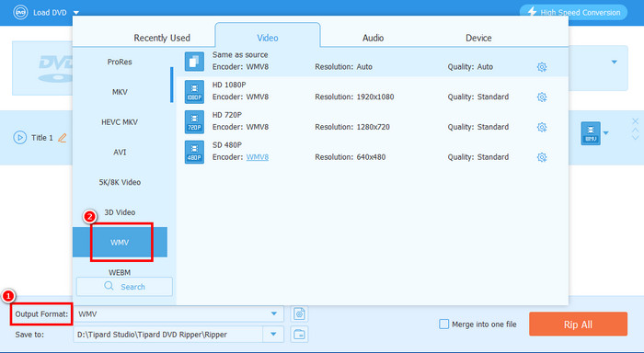Select 5K/8K Video format category
This screenshot has width=644, height=353.
[120, 182]
